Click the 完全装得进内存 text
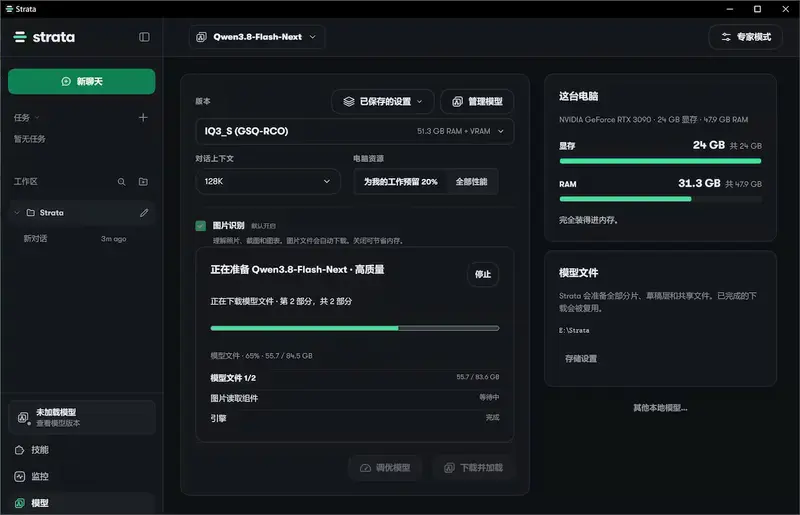The height and width of the screenshot is (515, 800). [589, 220]
